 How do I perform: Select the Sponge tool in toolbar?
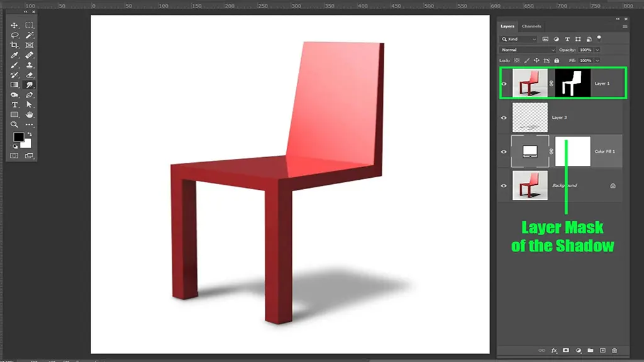tap(14, 95)
